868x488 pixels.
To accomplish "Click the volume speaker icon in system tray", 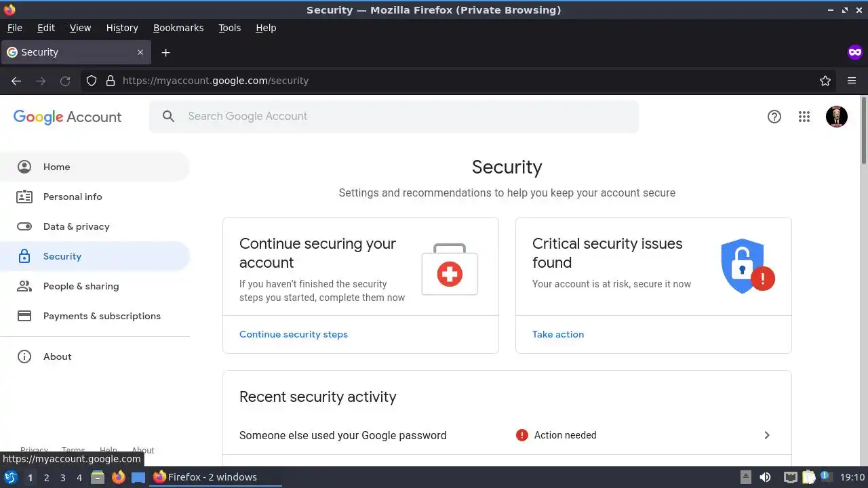I will [x=765, y=477].
